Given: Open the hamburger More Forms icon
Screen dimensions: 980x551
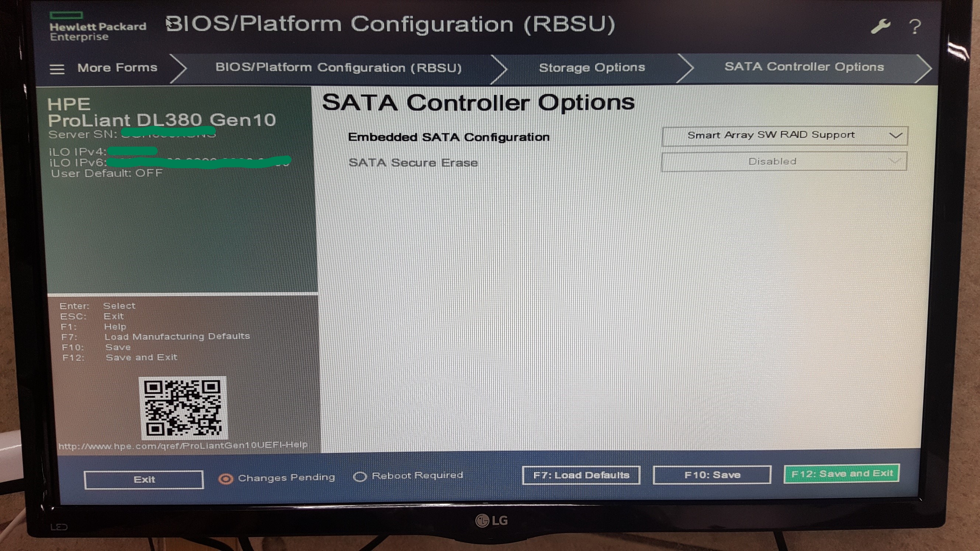Looking at the screenshot, I should pyautogui.click(x=57, y=69).
